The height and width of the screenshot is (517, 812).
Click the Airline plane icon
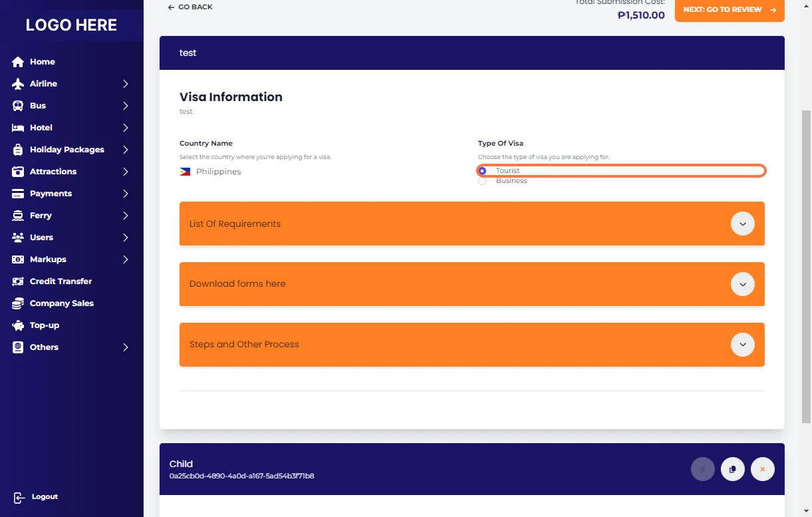(x=18, y=84)
